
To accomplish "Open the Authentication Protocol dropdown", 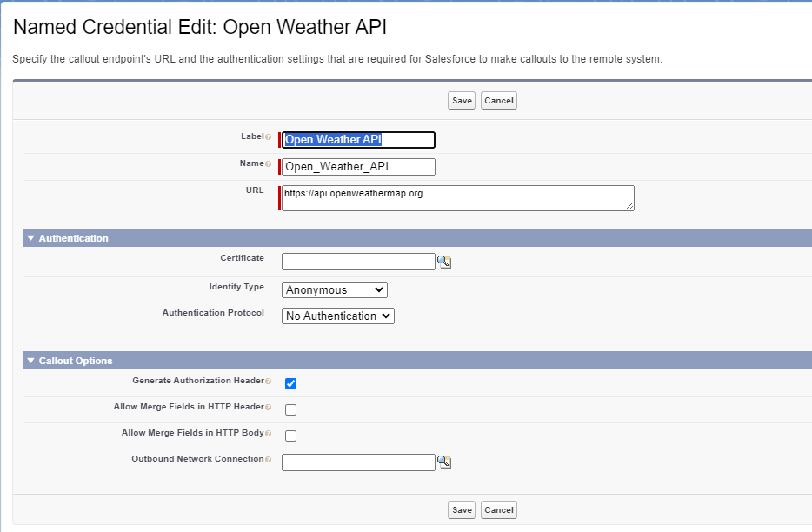I will click(x=337, y=316).
